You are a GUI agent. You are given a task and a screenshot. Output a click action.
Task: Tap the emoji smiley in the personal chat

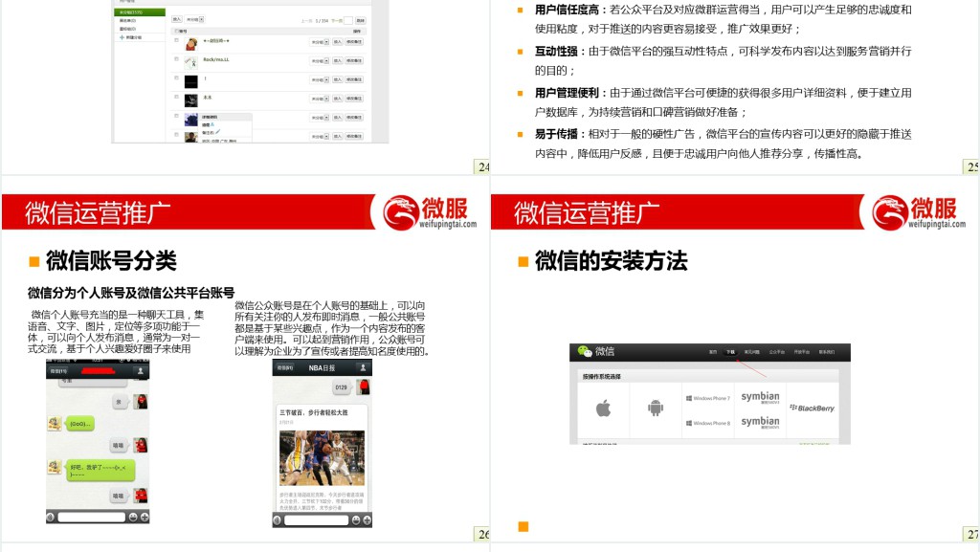[x=133, y=517]
